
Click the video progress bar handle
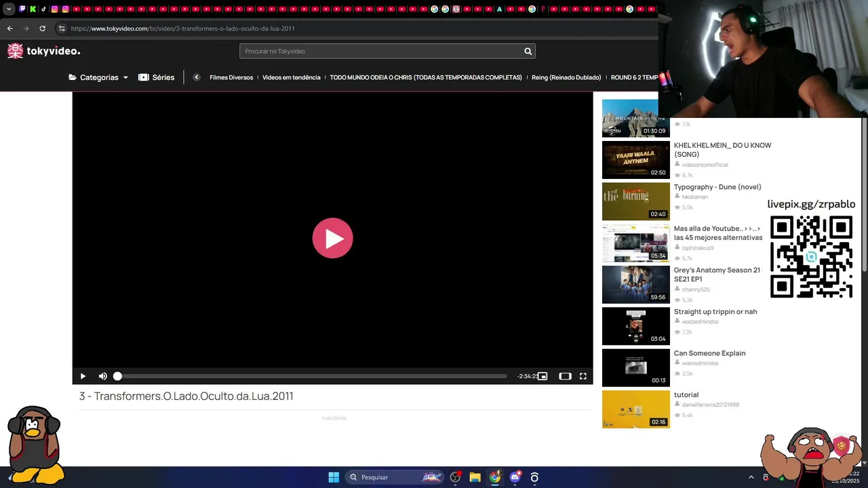pos(117,376)
